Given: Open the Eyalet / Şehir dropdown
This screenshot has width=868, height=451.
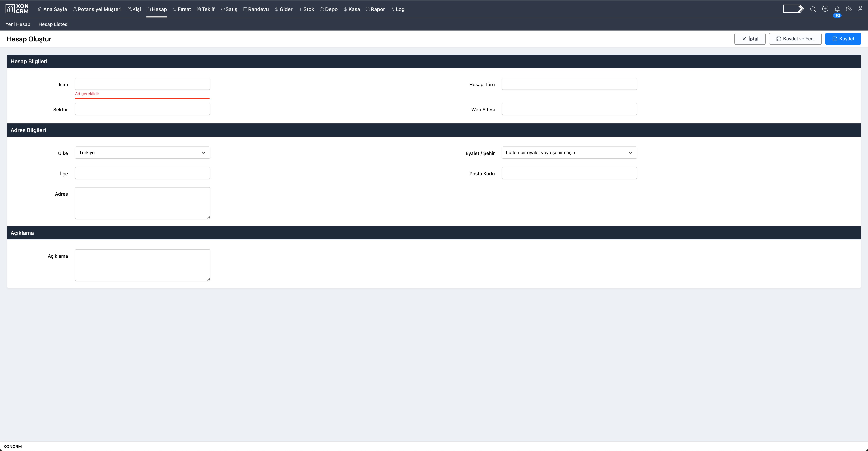Looking at the screenshot, I should click(x=569, y=153).
